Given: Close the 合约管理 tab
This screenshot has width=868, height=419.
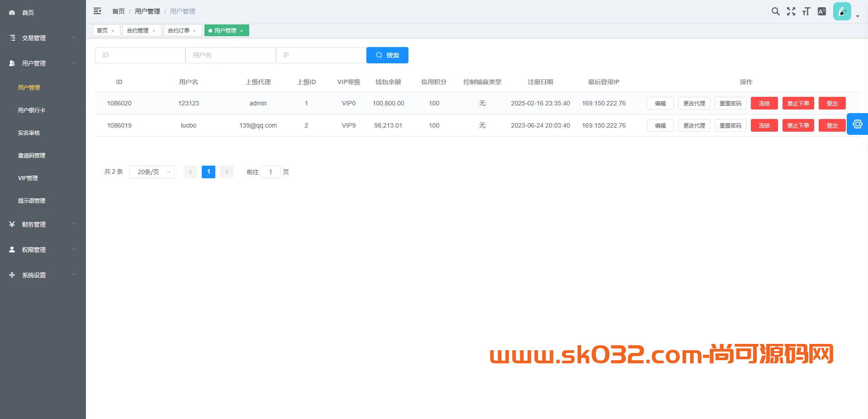Looking at the screenshot, I should pyautogui.click(x=154, y=30).
